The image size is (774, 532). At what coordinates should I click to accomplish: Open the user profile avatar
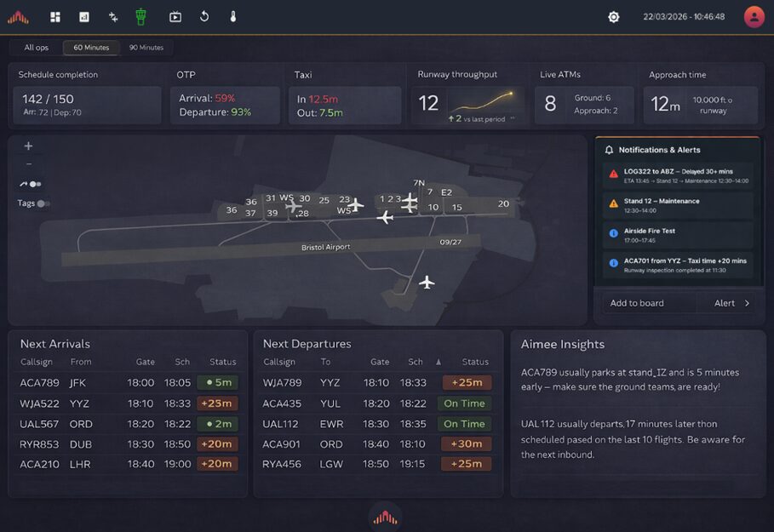(754, 17)
